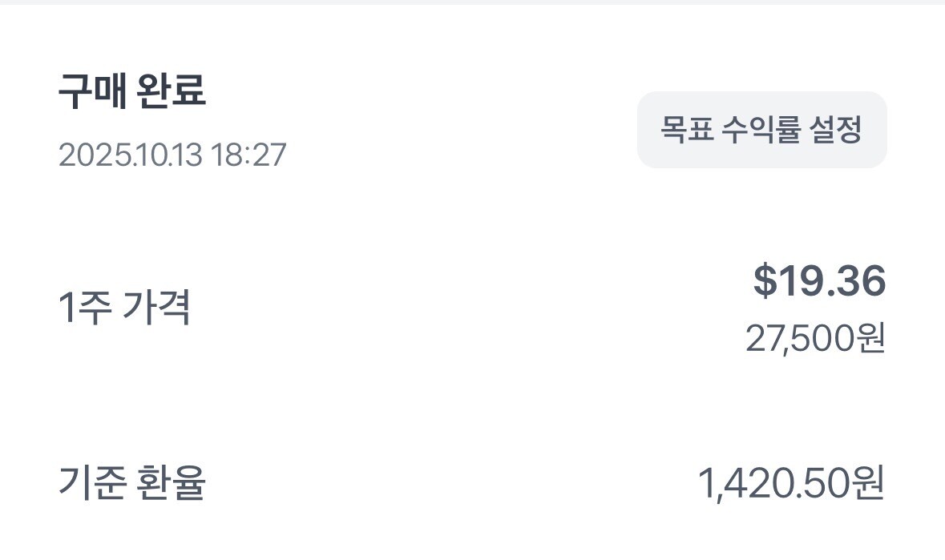Click the 1,420.50원 exchange rate value

(x=790, y=483)
